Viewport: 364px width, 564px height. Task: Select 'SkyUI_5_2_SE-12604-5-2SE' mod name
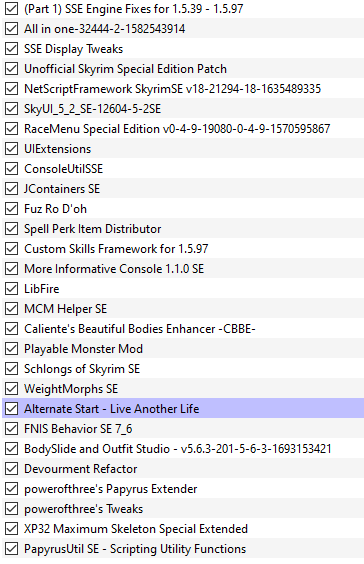pos(92,109)
